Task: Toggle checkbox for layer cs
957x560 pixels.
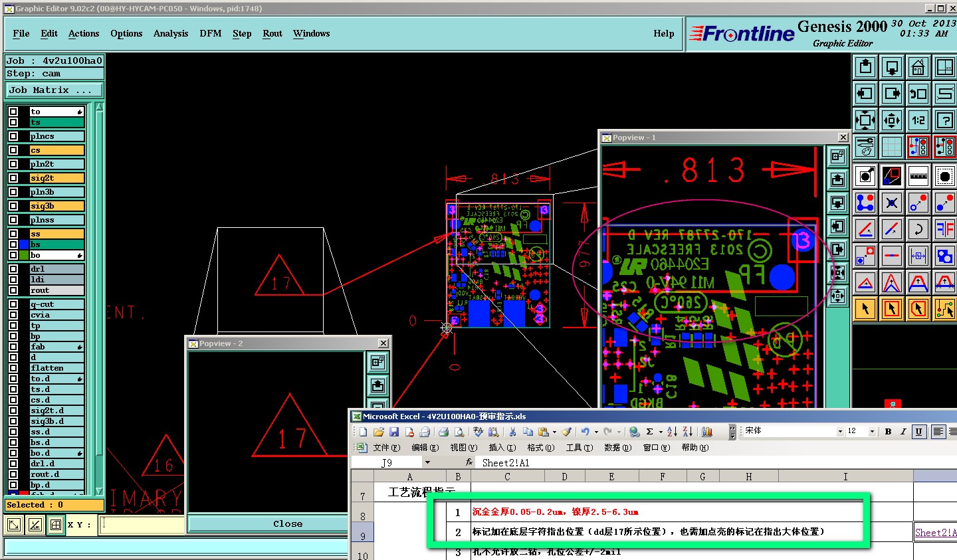Action: click(x=13, y=150)
